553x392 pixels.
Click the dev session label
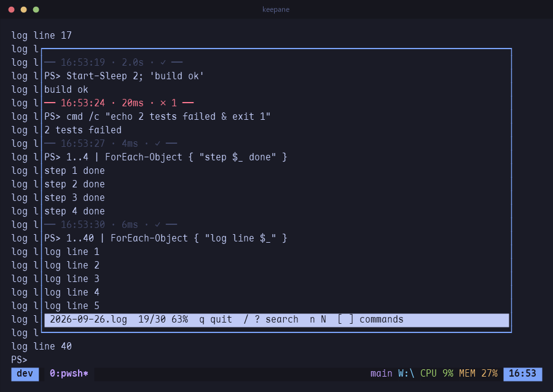click(25, 374)
